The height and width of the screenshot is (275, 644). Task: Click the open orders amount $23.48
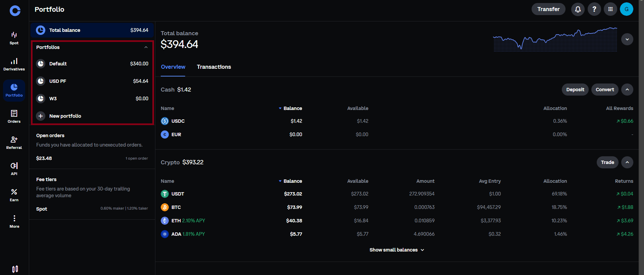click(44, 158)
